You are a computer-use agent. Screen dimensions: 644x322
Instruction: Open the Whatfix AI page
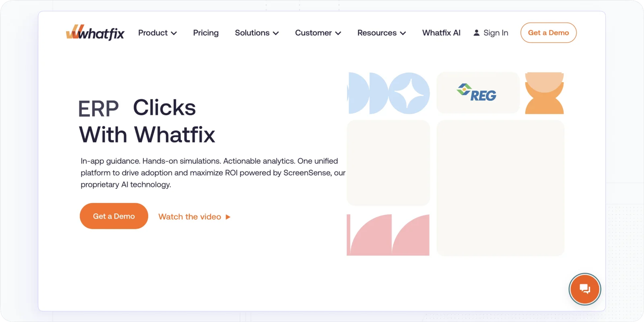point(441,33)
